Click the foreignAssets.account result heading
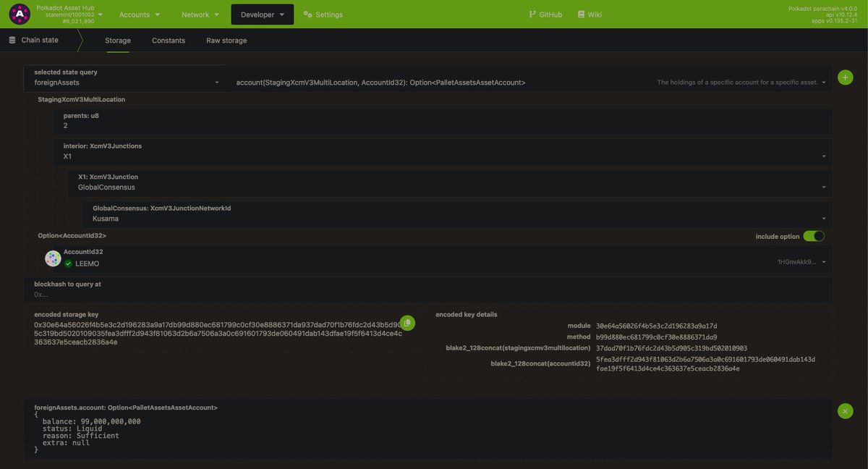868x469 pixels. tap(126, 407)
